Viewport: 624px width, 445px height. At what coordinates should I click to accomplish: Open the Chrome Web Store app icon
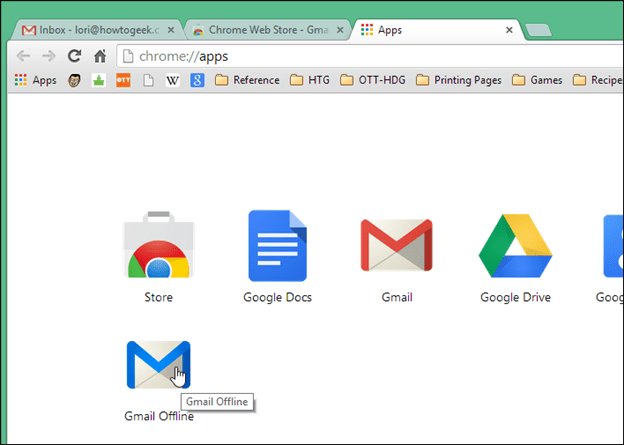click(x=158, y=245)
